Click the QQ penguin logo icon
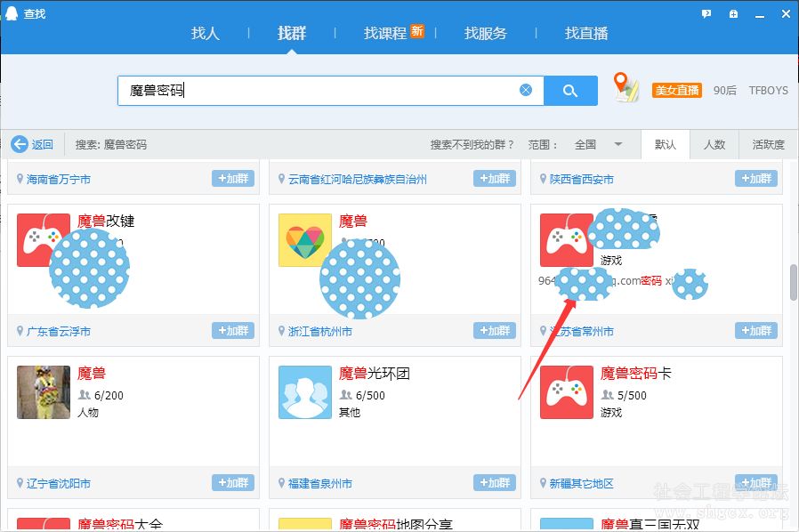Viewport: 799px width, 532px height. pyautogui.click(x=12, y=13)
